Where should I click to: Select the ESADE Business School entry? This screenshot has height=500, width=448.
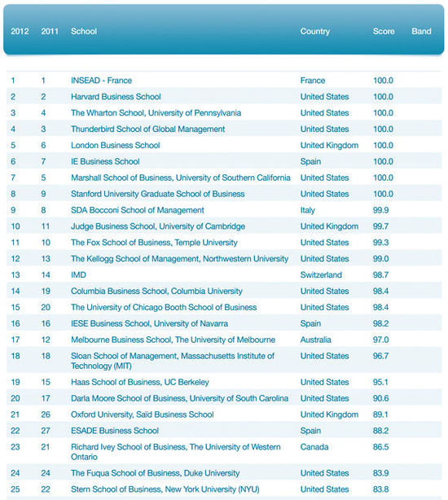coord(115,431)
